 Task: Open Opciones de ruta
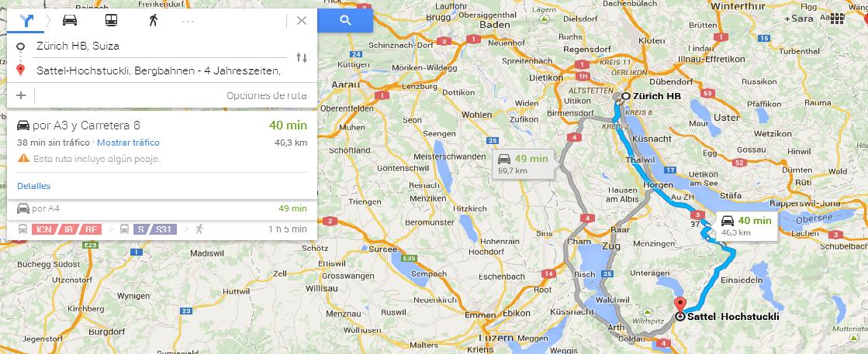[x=266, y=96]
